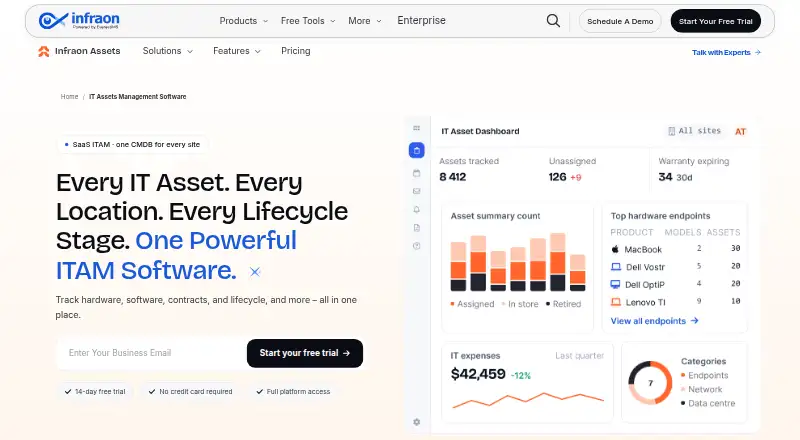Image resolution: width=800 pixels, height=440 pixels.
Task: Go to the Pricing page
Action: coord(295,51)
